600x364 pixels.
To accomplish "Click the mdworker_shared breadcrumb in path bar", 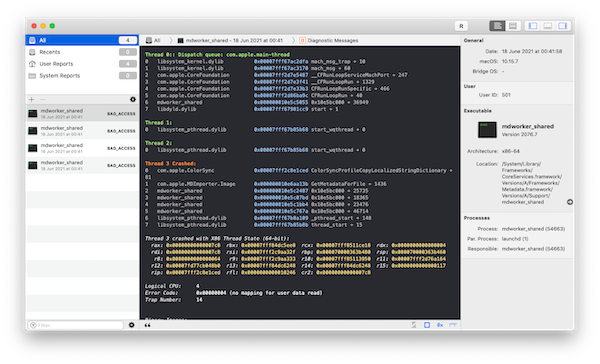I will (x=230, y=41).
